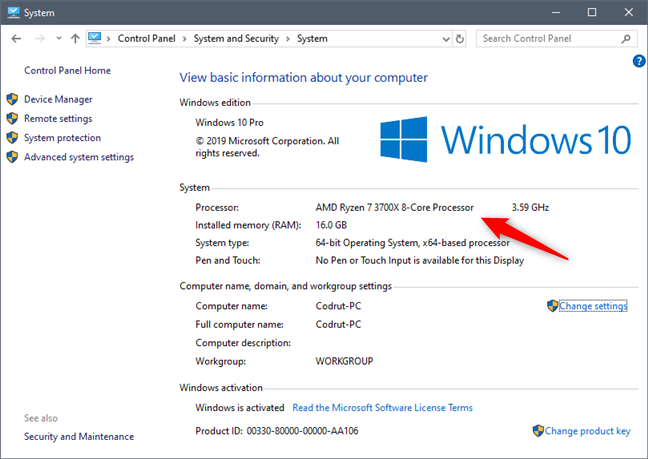Read the Microsoft Software License Terms
The width and height of the screenshot is (648, 459).
(382, 408)
